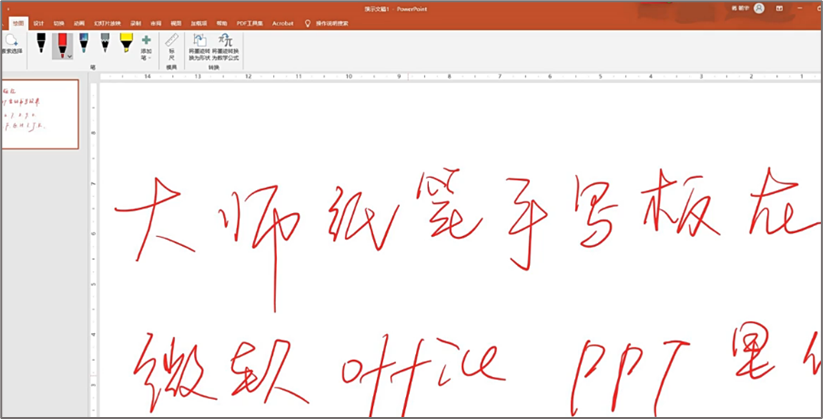823x419 pixels.
Task: Open Ribbon Display Options button
Action: (779, 8)
